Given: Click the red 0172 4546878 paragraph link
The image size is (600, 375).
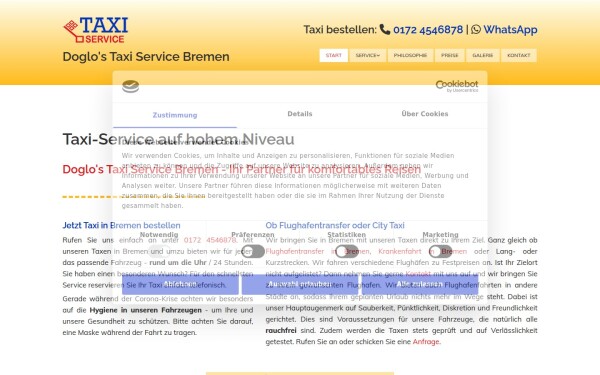Looking at the screenshot, I should [x=210, y=240].
